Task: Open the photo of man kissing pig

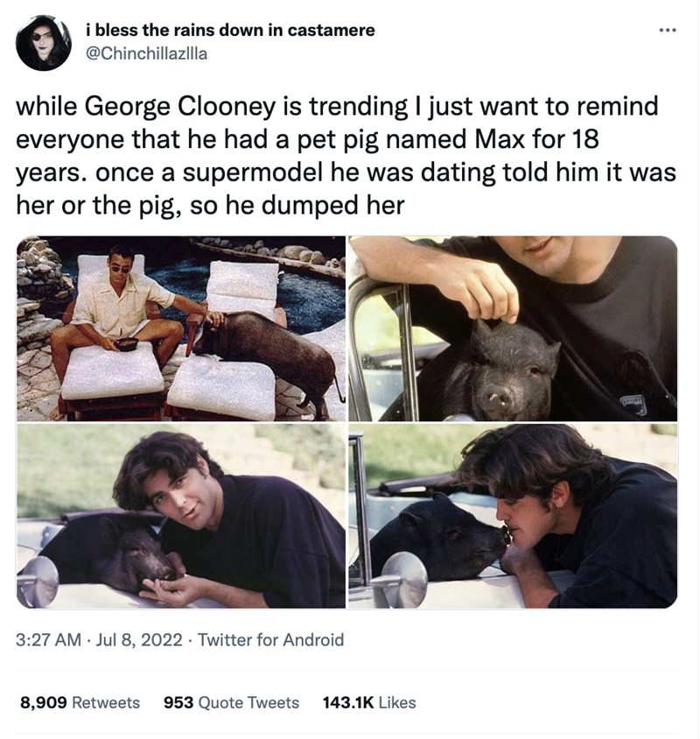Action: tap(513, 516)
